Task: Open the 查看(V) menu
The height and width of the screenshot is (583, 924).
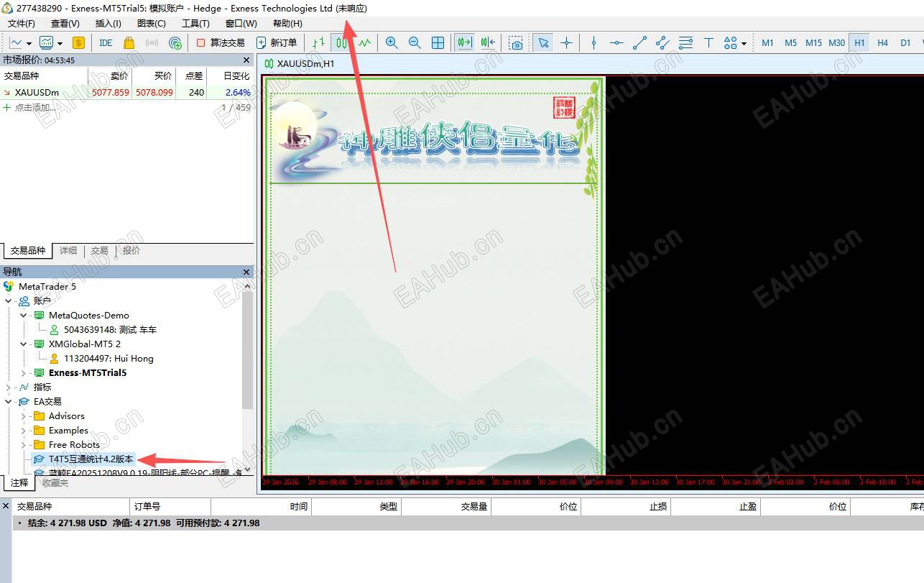Action: click(x=65, y=23)
